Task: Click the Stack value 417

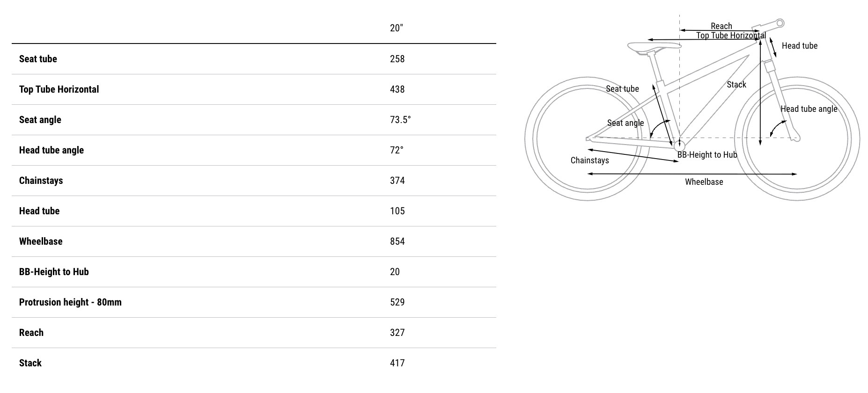Action: tap(397, 363)
